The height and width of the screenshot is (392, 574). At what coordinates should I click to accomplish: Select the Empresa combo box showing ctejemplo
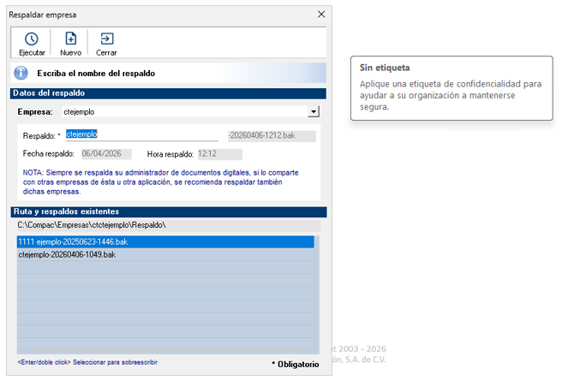pyautogui.click(x=190, y=112)
